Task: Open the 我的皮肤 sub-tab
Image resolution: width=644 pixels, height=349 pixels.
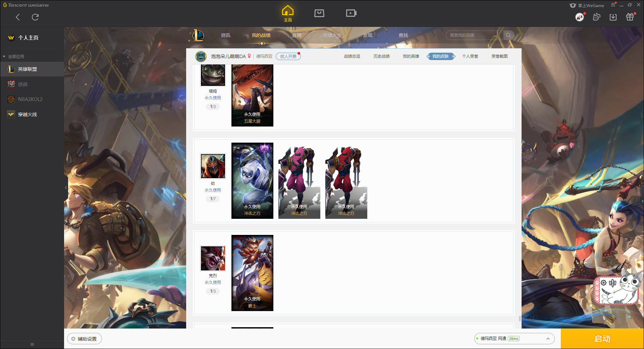Action: (x=441, y=56)
